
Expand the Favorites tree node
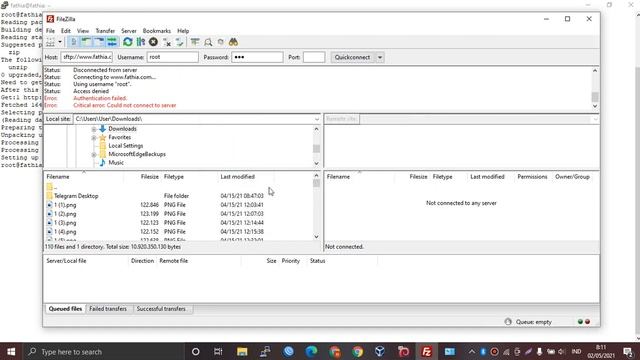94,138
